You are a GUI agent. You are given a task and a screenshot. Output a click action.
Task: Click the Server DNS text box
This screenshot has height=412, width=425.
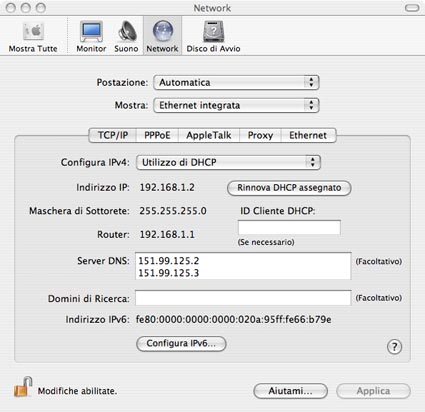tap(243, 266)
